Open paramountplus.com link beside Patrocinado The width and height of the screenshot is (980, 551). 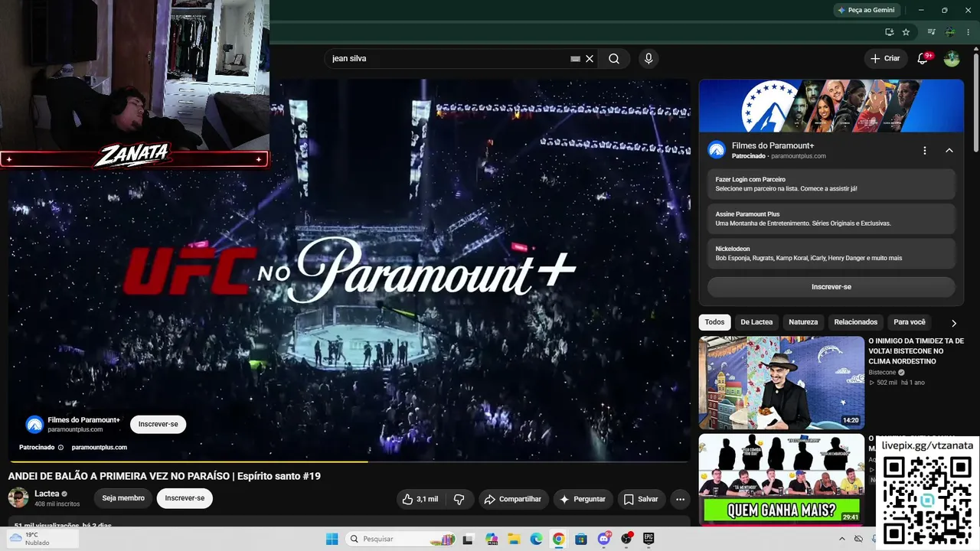100,447
